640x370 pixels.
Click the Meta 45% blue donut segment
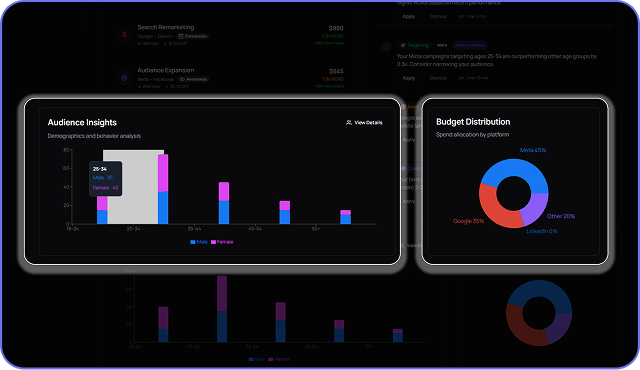tap(515, 168)
